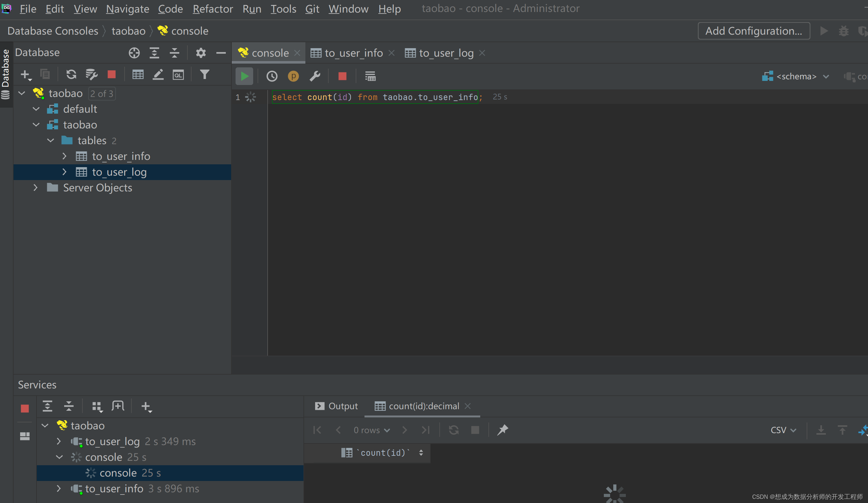Enable the synchronize database icon

(x=70, y=74)
